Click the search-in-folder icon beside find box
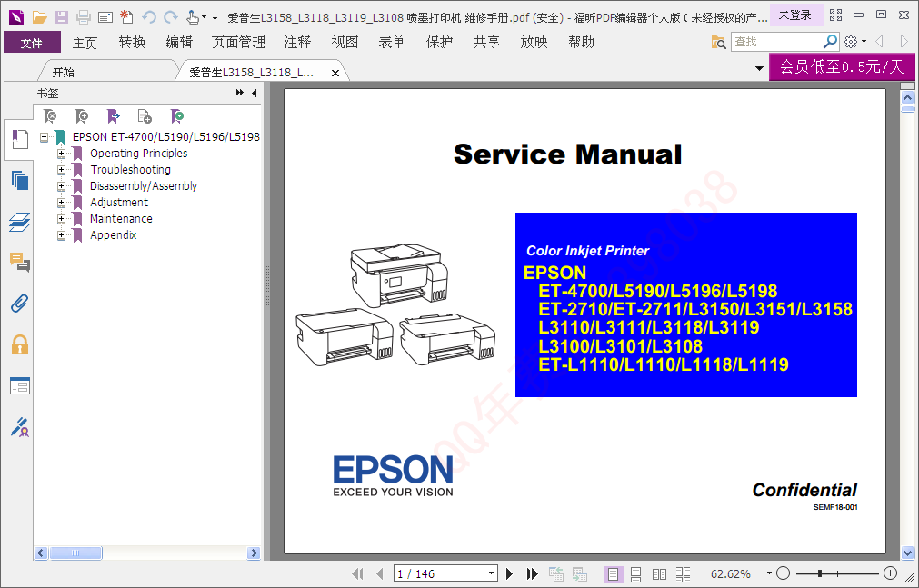 [x=718, y=42]
